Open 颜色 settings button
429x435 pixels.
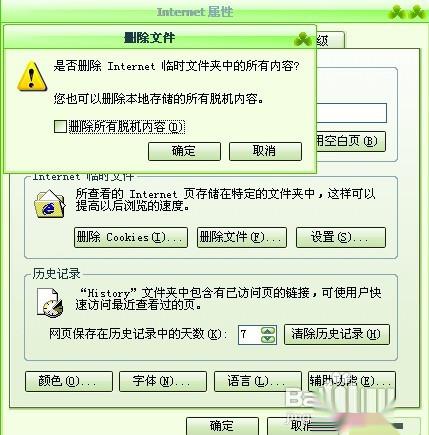tap(69, 381)
